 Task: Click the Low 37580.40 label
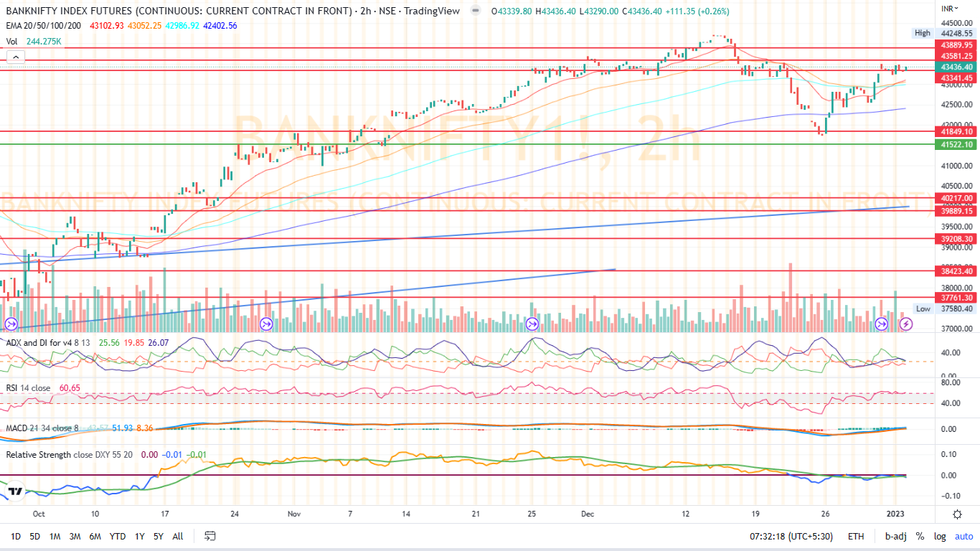tap(943, 309)
